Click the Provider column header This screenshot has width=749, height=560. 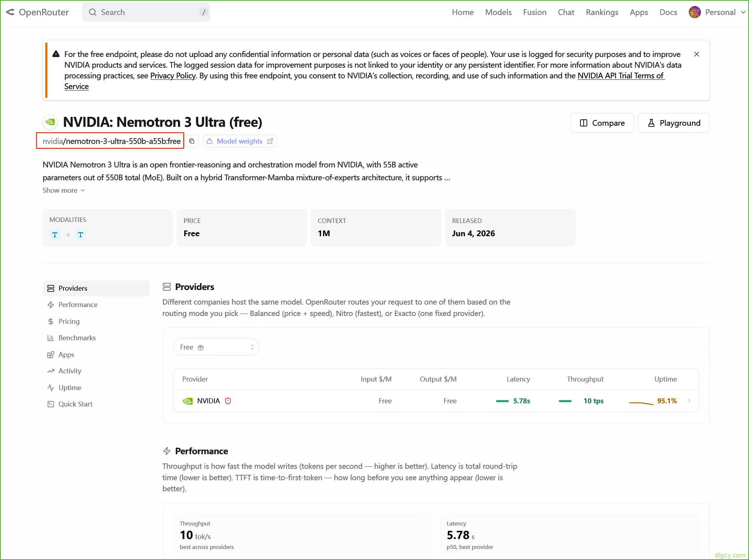pyautogui.click(x=195, y=379)
